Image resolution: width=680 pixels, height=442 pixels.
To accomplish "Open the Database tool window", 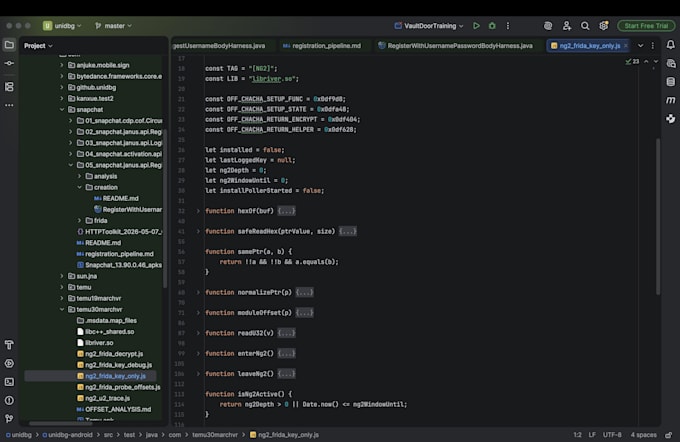I will pyautogui.click(x=671, y=82).
